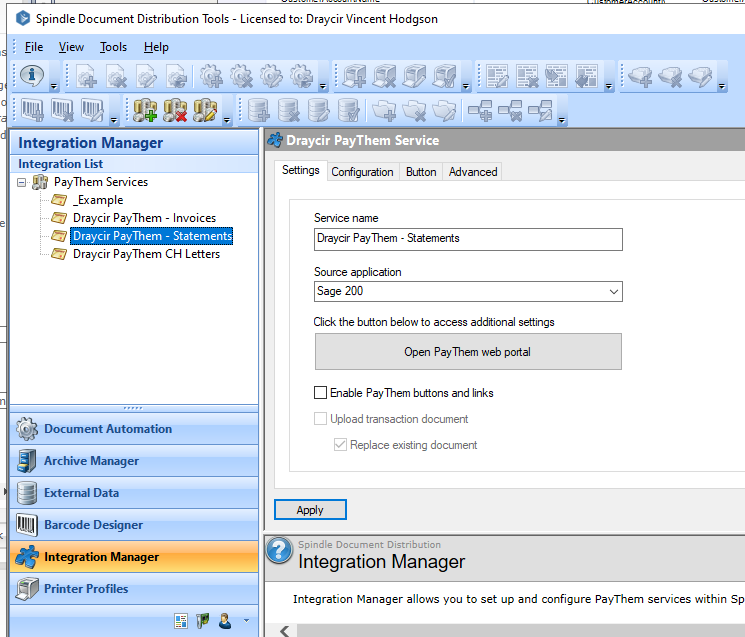Screen dimensions: 745x637
Task: Select the _Example tree item
Action: pyautogui.click(x=98, y=200)
